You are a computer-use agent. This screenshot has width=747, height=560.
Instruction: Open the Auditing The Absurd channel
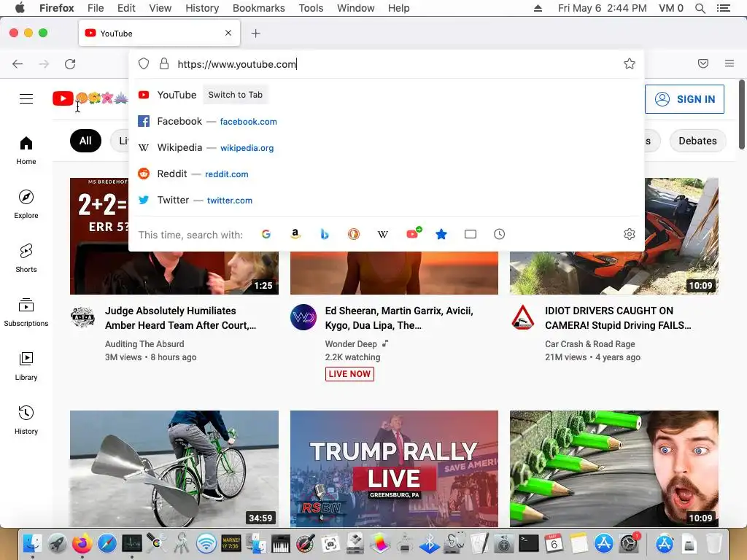[144, 344]
